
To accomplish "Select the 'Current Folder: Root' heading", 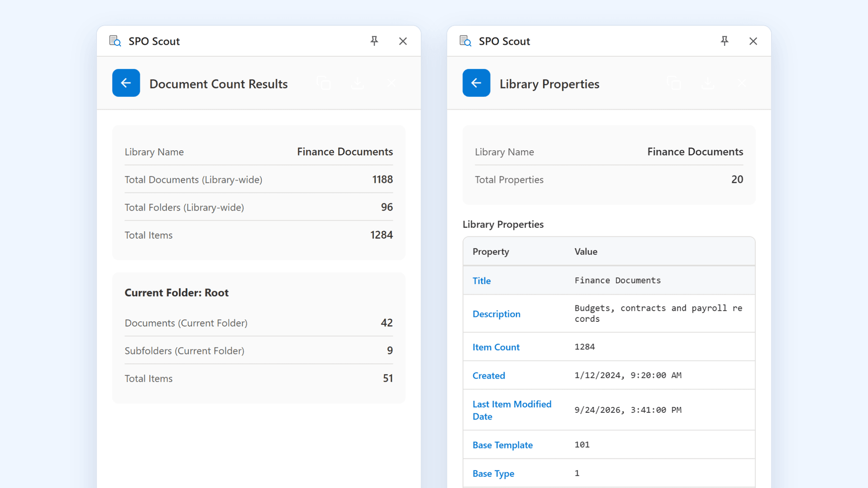I will (x=176, y=293).
